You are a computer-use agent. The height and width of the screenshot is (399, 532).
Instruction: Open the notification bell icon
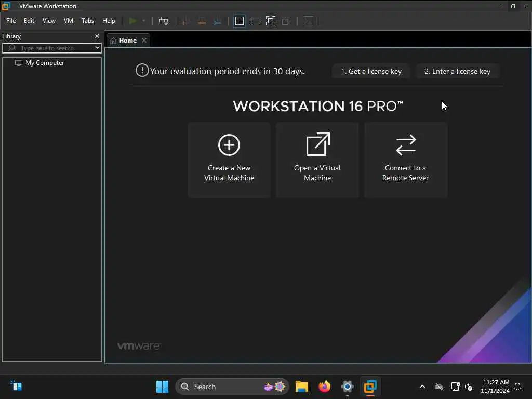coord(518,387)
